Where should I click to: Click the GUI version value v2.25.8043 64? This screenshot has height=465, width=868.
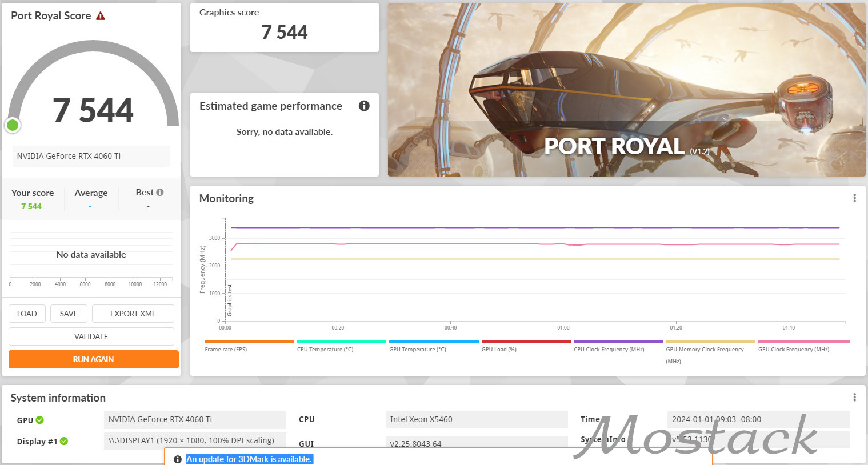[477, 443]
